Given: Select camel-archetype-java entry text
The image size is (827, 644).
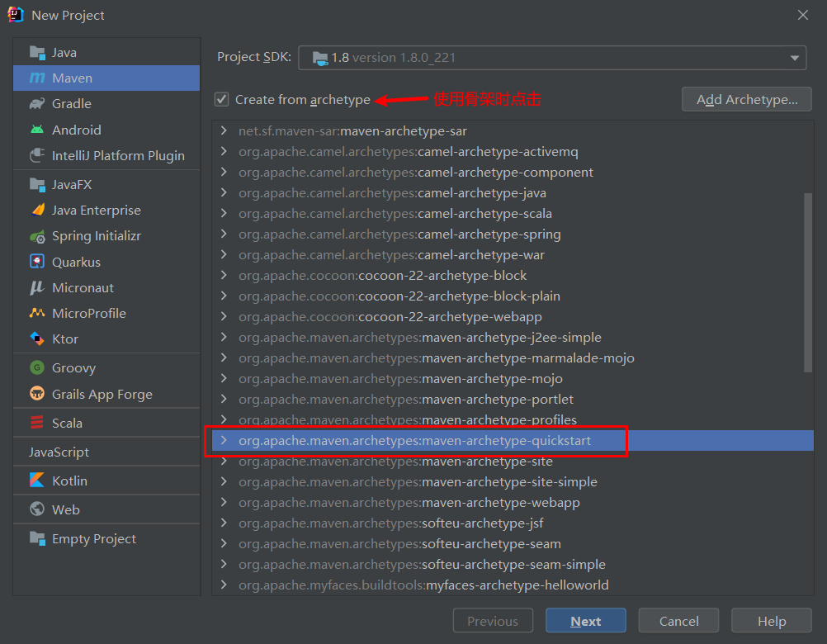Looking at the screenshot, I should point(392,193).
